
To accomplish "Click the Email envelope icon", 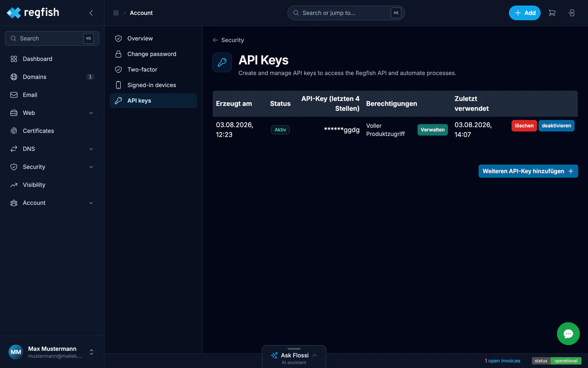I will click(14, 95).
